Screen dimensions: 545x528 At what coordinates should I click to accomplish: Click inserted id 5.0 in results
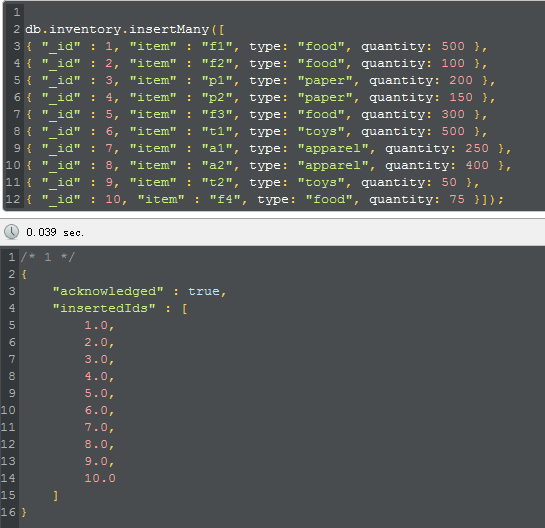(96, 393)
